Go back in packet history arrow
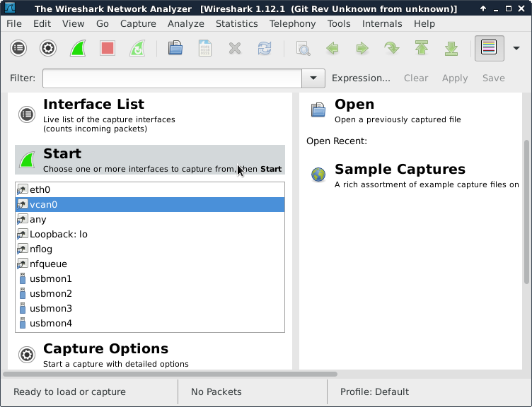Screen dimensions: 532x407 [x=332, y=48]
